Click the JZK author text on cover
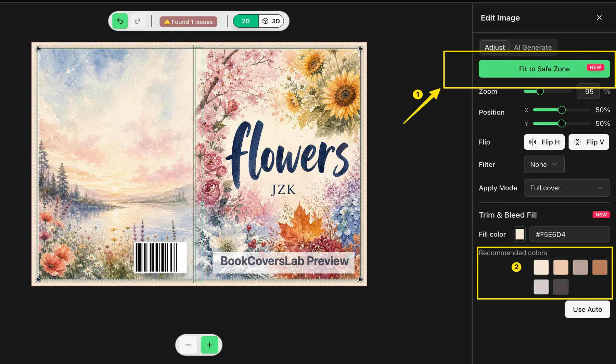Screen dimensions: 616x364 pyautogui.click(x=283, y=189)
